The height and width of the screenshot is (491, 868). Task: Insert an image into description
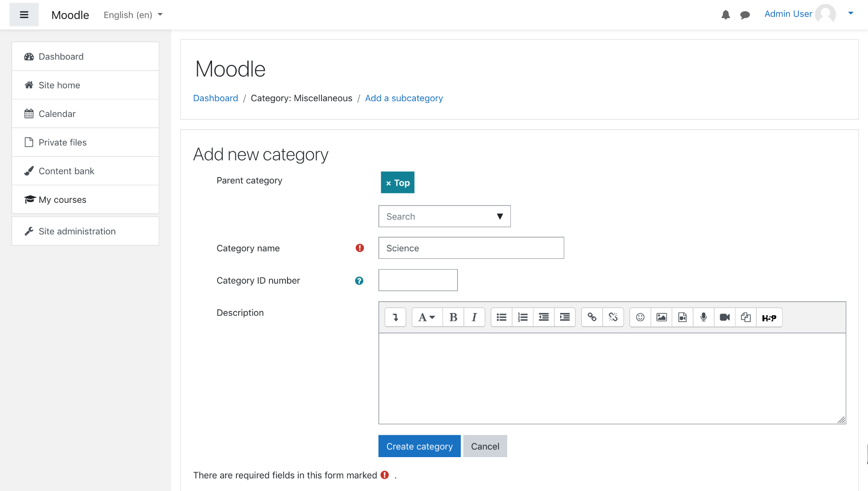tap(661, 318)
